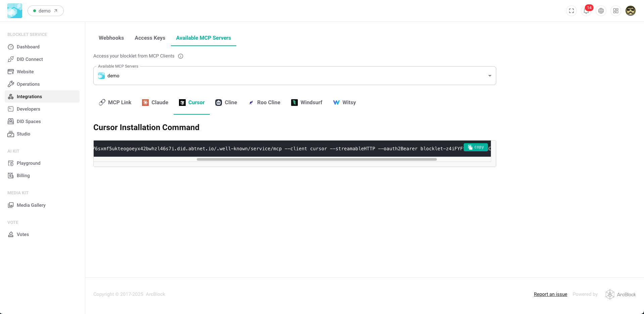Click the info icon beside MCP Clients text
Image resolution: width=644 pixels, height=314 pixels.
click(181, 56)
